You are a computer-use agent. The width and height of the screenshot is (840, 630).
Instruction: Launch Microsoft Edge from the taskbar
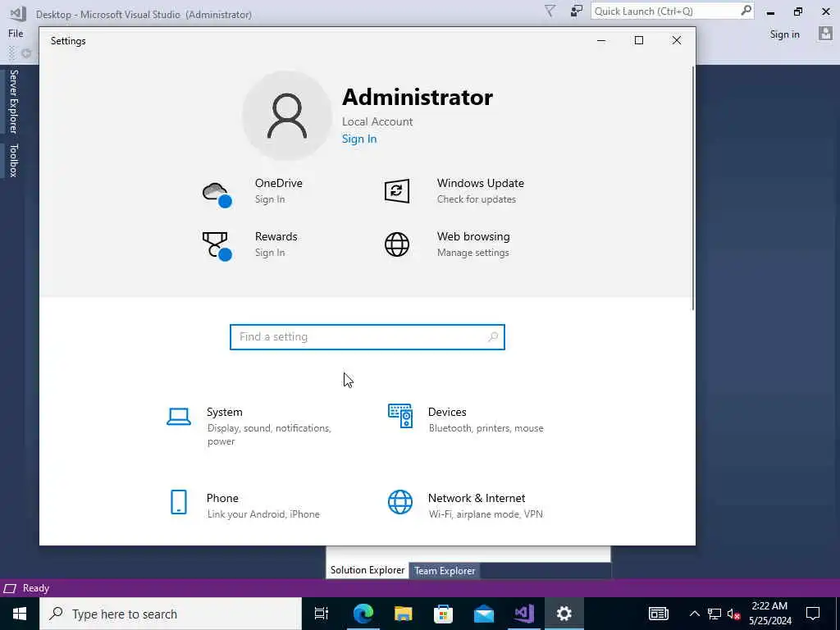point(363,614)
